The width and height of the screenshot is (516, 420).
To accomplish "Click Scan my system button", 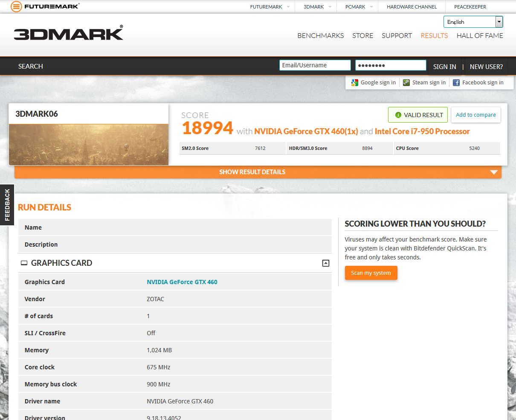I will [371, 273].
